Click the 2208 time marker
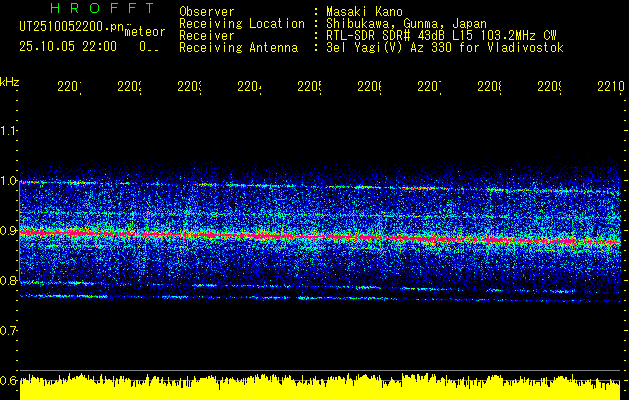 pos(489,87)
